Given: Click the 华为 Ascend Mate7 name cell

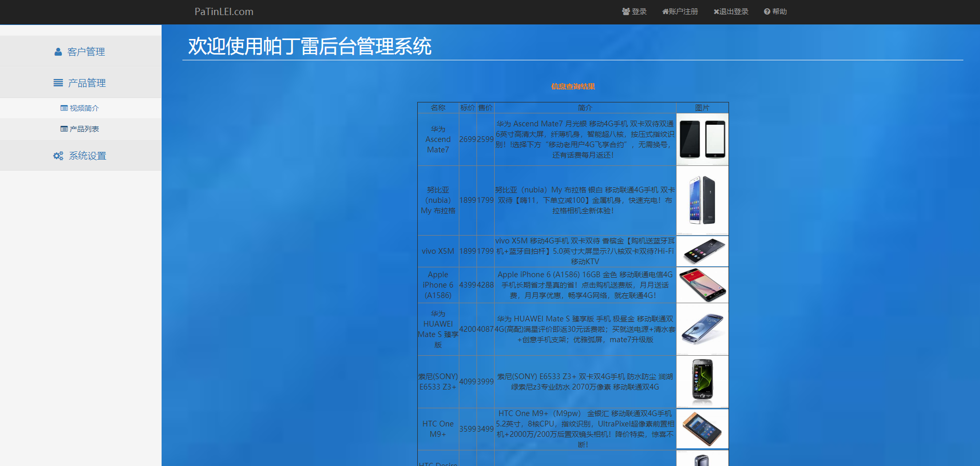Looking at the screenshot, I should [x=438, y=139].
